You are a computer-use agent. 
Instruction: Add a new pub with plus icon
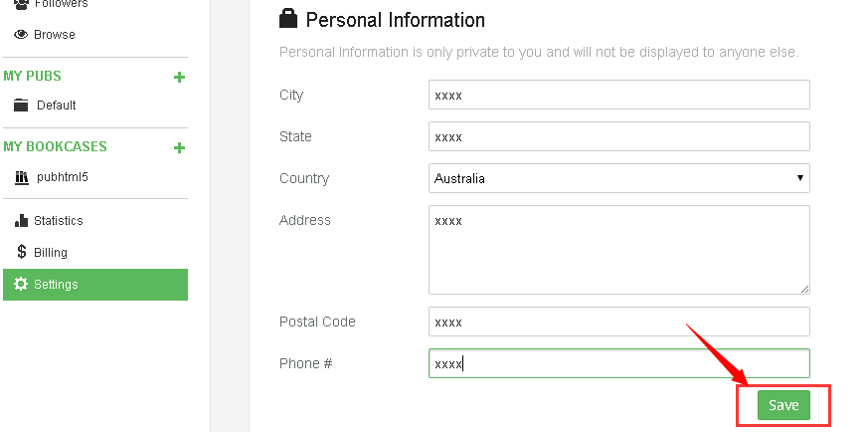[179, 77]
